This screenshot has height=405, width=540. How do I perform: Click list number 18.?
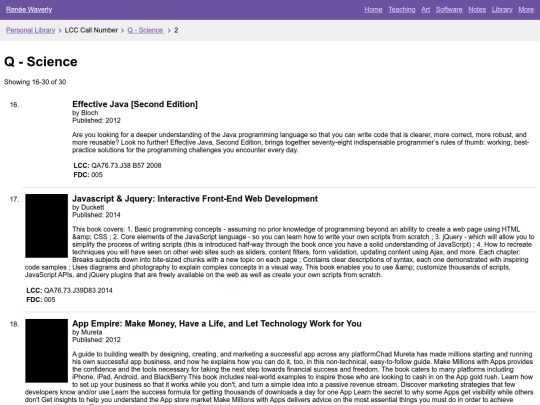14,324
